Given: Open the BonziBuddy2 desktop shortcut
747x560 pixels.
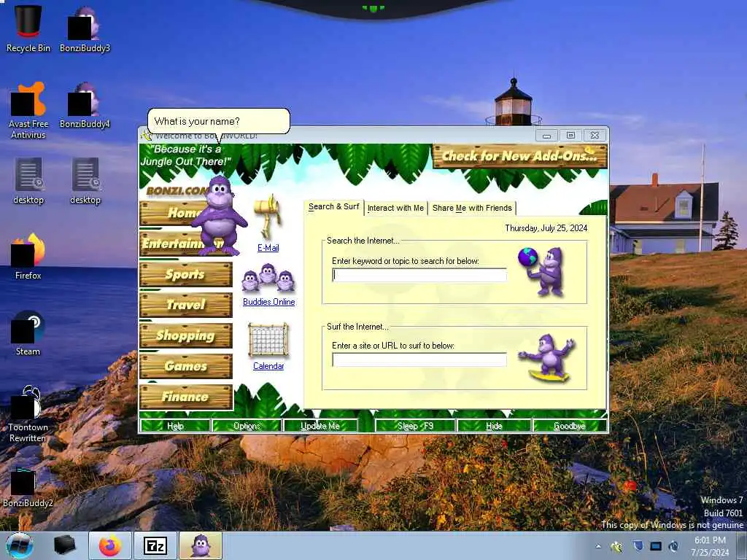Looking at the screenshot, I should pyautogui.click(x=28, y=486).
